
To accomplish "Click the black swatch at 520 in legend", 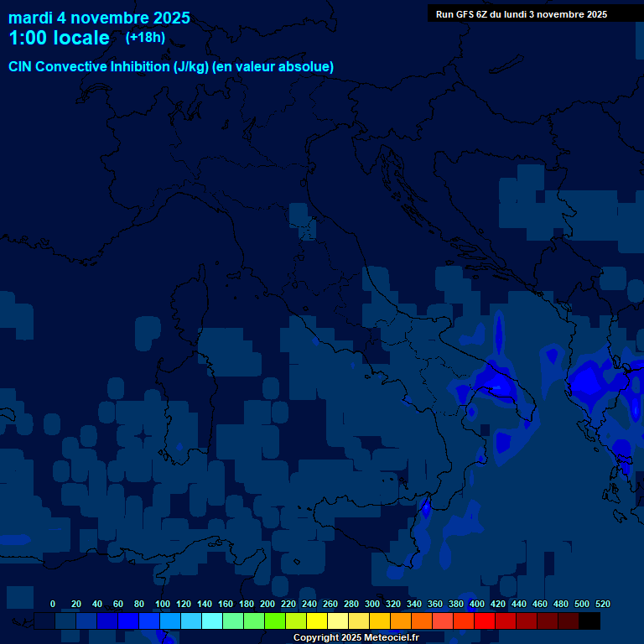I will click(x=589, y=621).
